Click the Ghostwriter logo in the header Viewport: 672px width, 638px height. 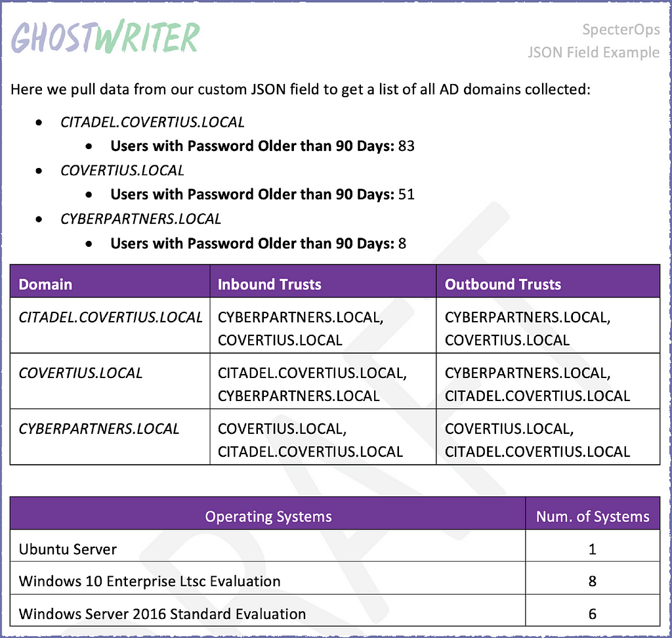(x=106, y=37)
